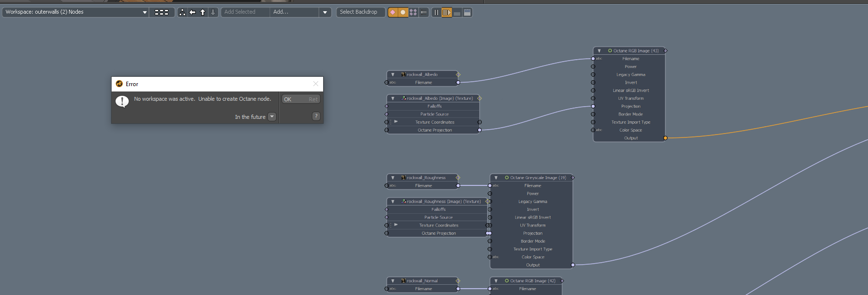The image size is (868, 295).
Task: Click yellow diamond on rockwall_Albedo (Image) (Texture) header
Action: coord(479,98)
